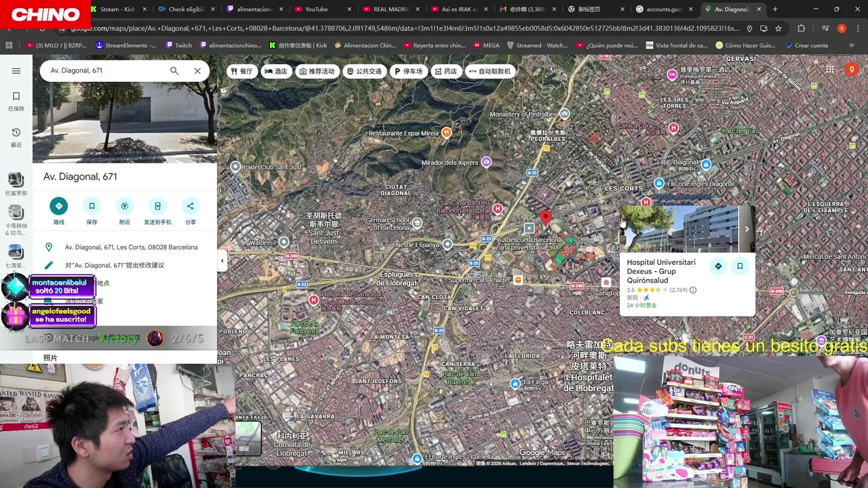Image resolution: width=868 pixels, height=488 pixels.
Task: Open the Twitch bookmark
Action: [178, 45]
